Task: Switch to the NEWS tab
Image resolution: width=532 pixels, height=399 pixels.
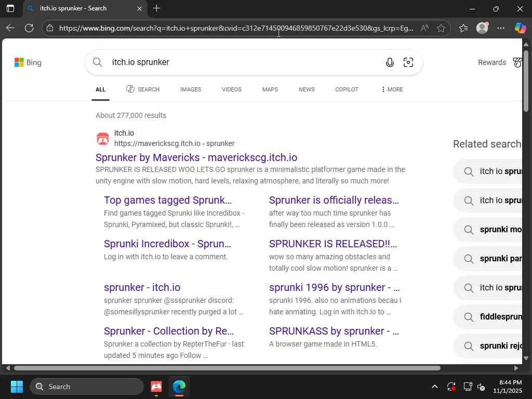Action: [x=307, y=89]
